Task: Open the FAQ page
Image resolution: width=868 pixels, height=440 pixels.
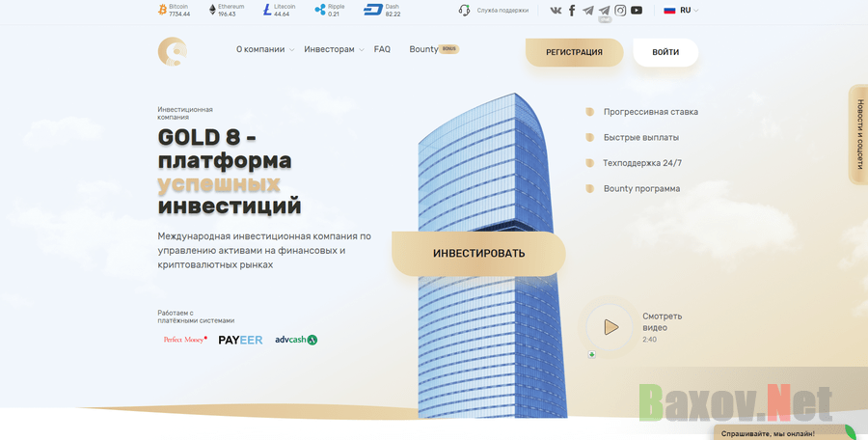Action: coord(382,49)
